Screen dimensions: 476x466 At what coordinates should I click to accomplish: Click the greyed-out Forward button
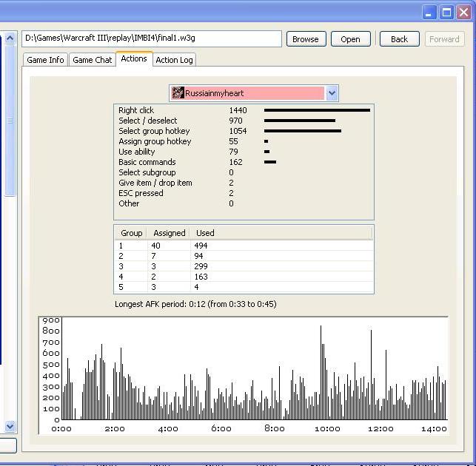pyautogui.click(x=444, y=39)
